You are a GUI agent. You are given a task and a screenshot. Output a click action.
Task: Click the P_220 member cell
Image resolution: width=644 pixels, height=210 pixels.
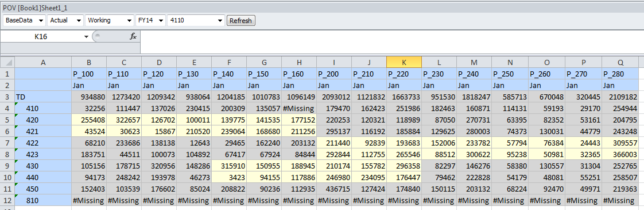point(404,74)
